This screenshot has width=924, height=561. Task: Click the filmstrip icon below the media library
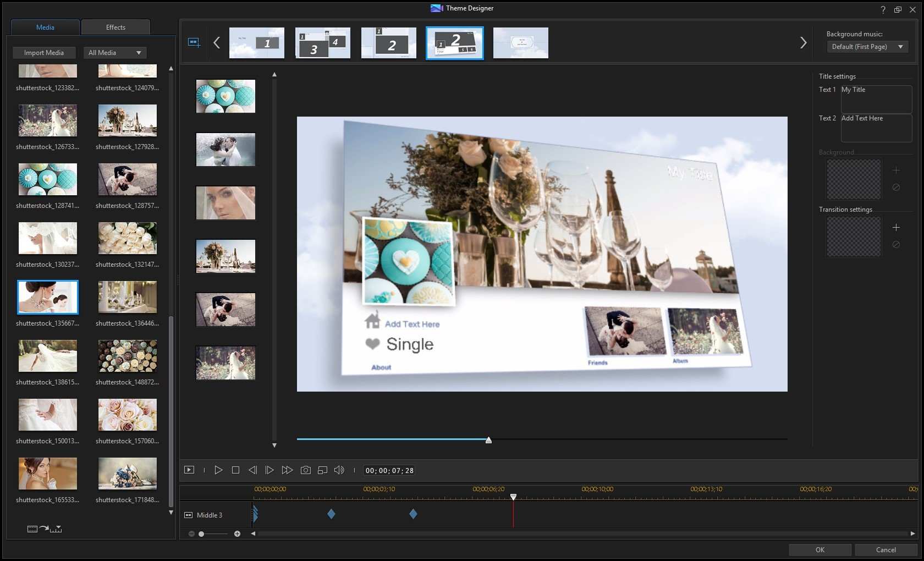31,529
